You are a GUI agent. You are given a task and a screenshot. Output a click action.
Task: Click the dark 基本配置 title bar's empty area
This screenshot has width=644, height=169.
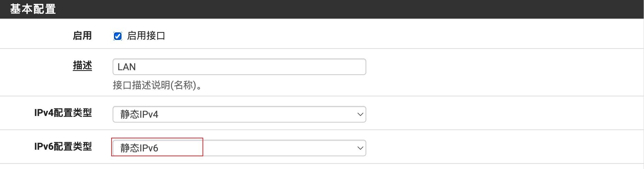(343, 9)
